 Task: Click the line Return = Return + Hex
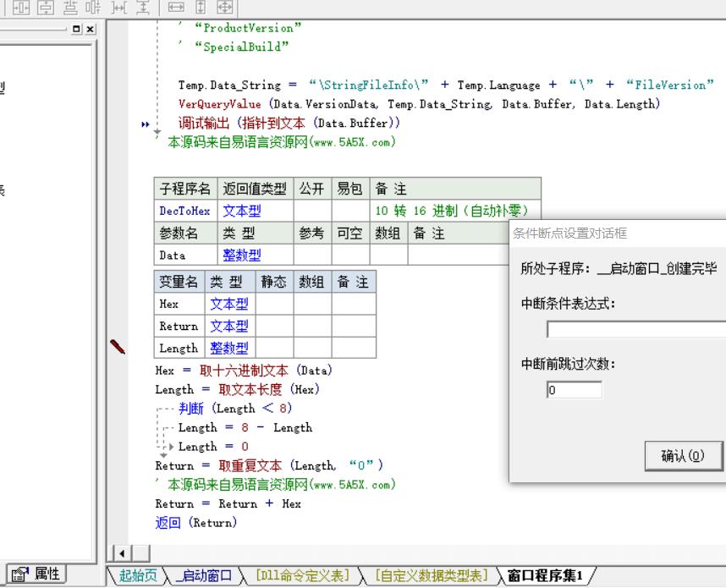[228, 503]
